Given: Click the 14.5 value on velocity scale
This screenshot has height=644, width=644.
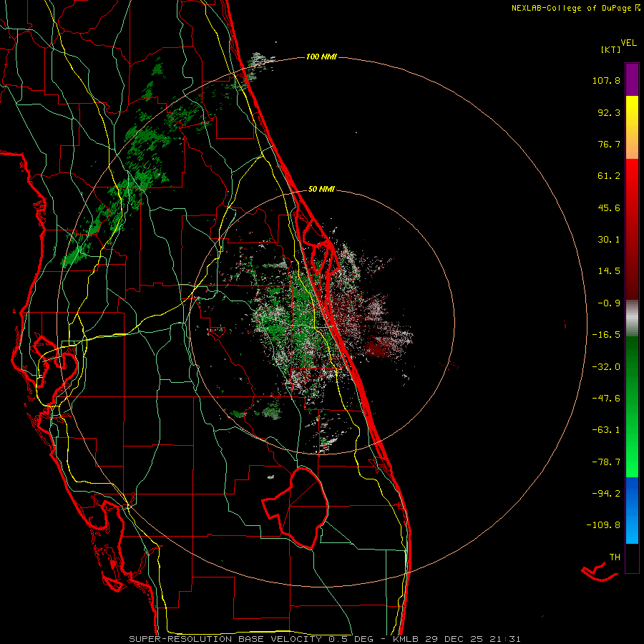Looking at the screenshot, I should coord(609,271).
